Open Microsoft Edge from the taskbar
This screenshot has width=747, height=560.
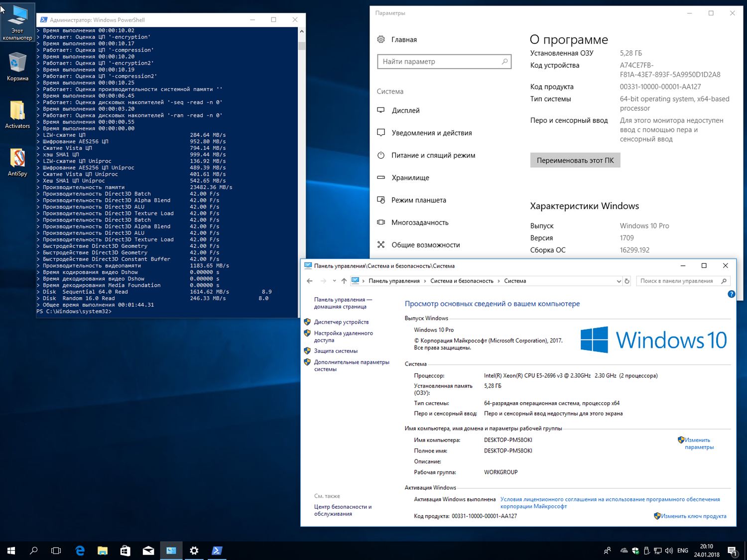pyautogui.click(x=80, y=551)
